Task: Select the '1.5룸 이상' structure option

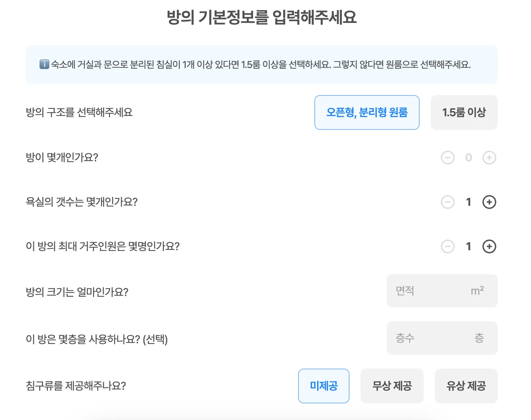Action: click(464, 112)
